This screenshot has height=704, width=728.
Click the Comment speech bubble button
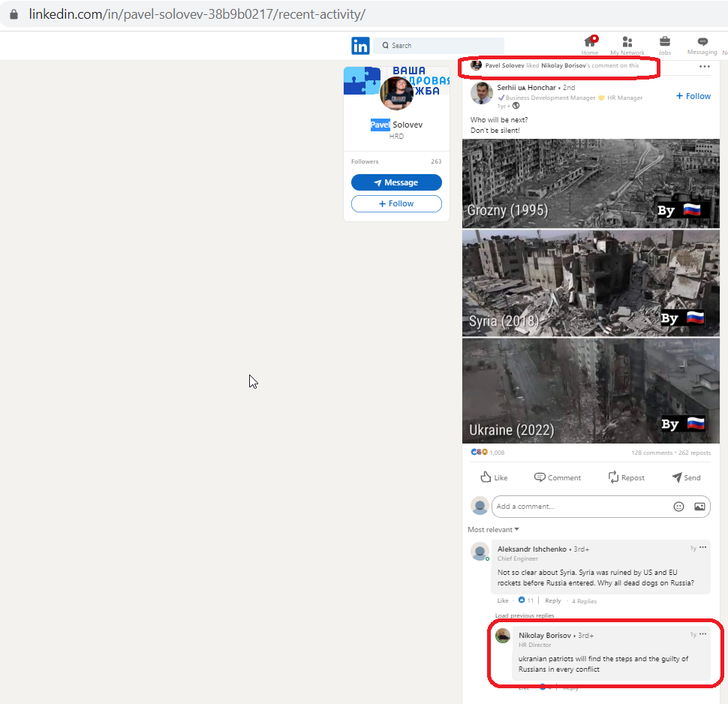click(x=557, y=477)
